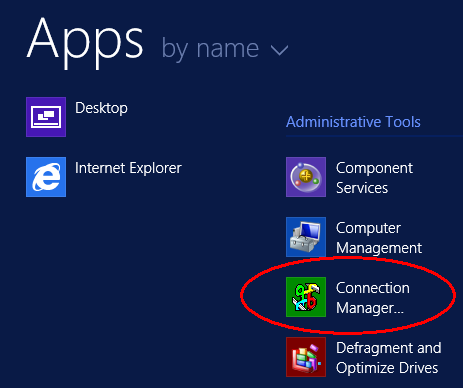Click the 'Computer Management' label
This screenshot has width=463, height=388.
click(379, 238)
